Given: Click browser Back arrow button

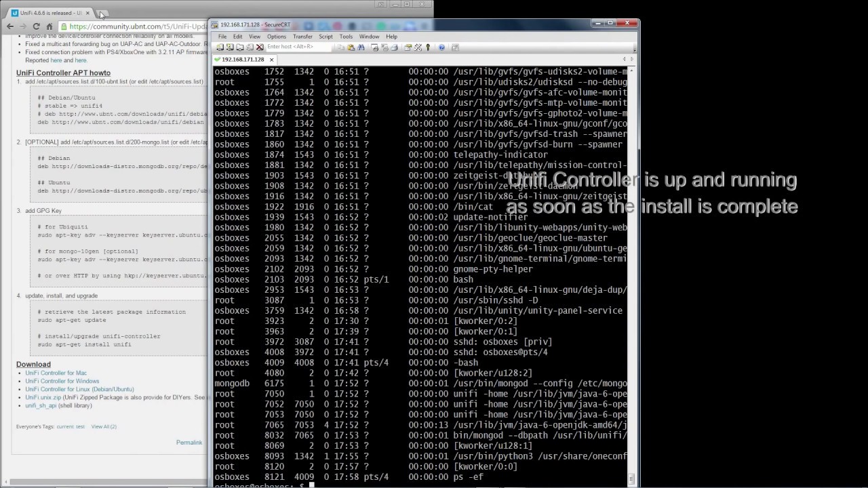Looking at the screenshot, I should pyautogui.click(x=10, y=26).
